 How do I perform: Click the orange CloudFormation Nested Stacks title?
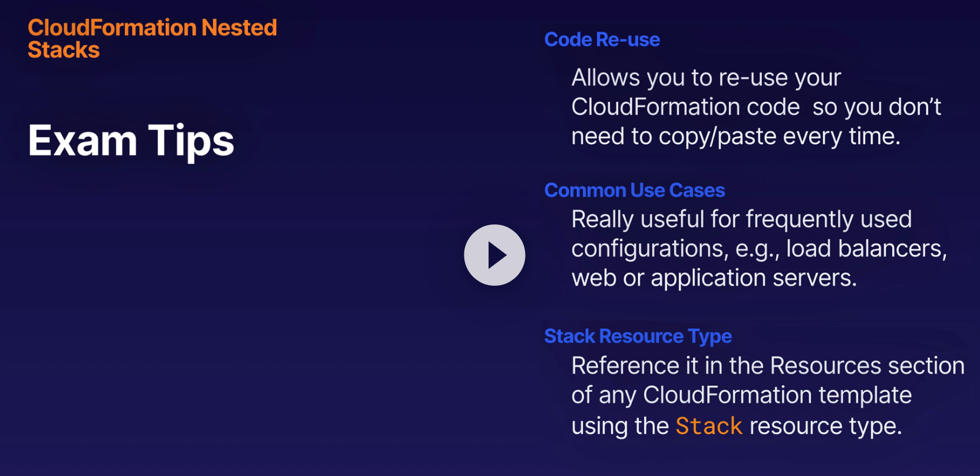(x=152, y=38)
